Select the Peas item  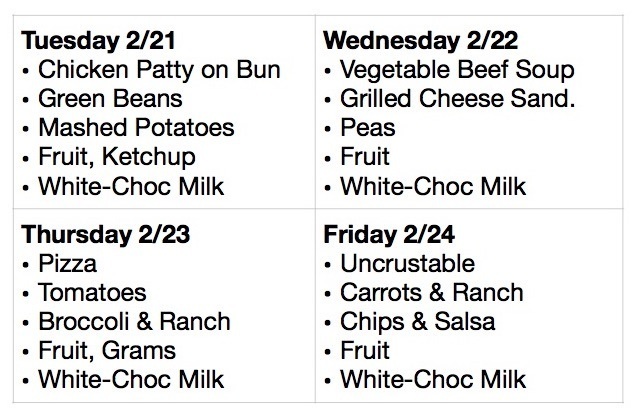[368, 128]
